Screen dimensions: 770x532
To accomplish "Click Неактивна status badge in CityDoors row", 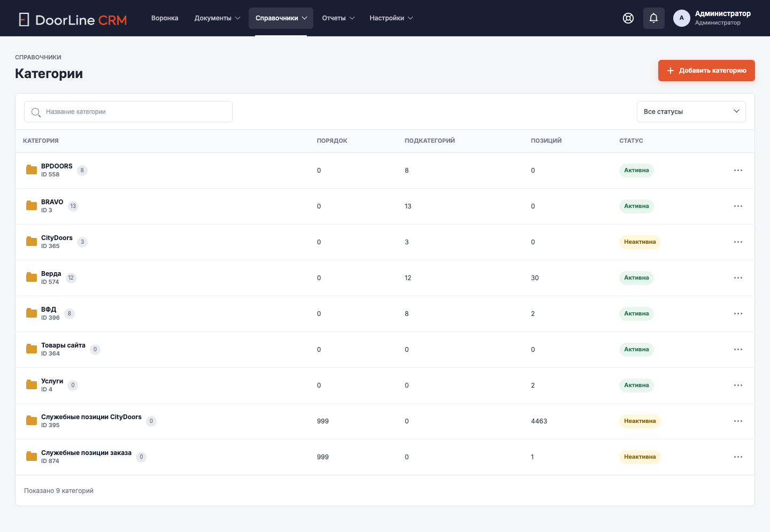I will (640, 242).
